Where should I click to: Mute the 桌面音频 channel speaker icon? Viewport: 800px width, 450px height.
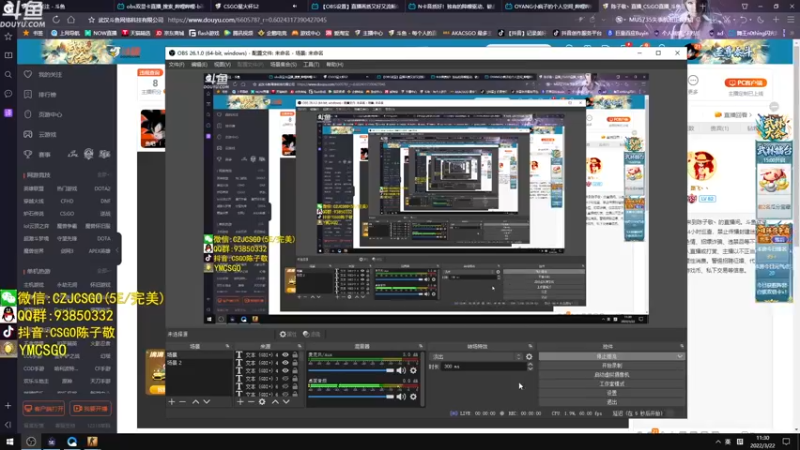click(401, 396)
